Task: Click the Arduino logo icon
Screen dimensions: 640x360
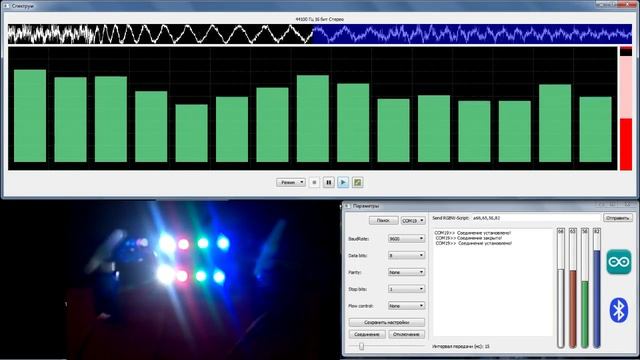Action: point(619,262)
